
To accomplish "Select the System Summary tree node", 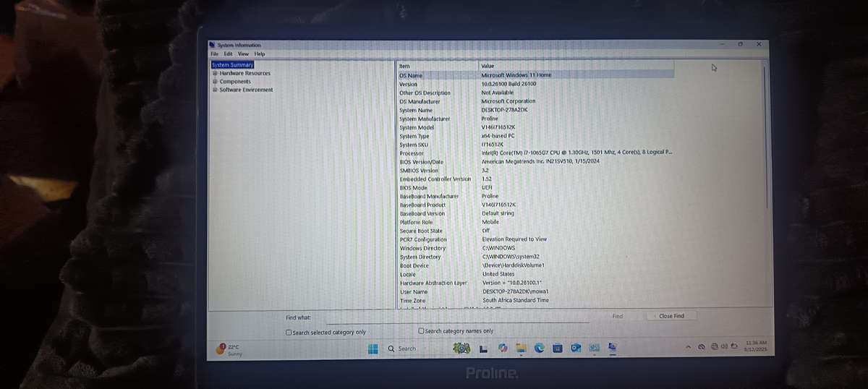I will 232,65.
